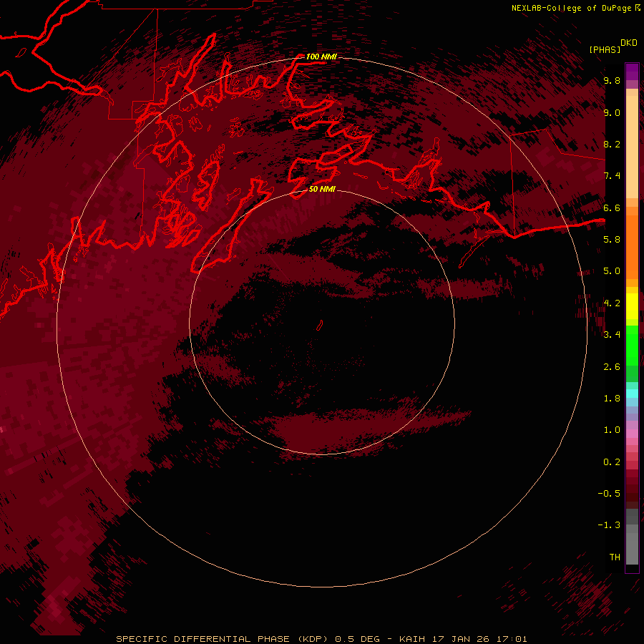This screenshot has width=644, height=644.
Task: Click the 50 NMI range ring label
Action: (323, 189)
